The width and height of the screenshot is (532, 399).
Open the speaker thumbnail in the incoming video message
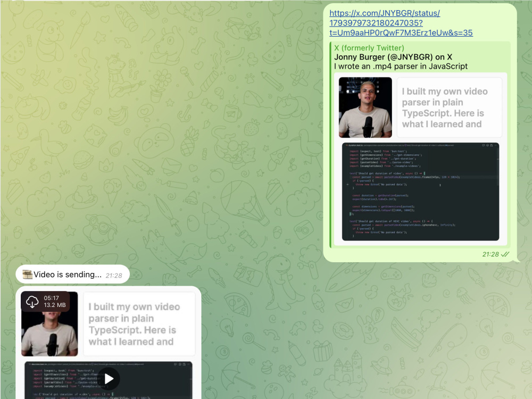(49, 323)
